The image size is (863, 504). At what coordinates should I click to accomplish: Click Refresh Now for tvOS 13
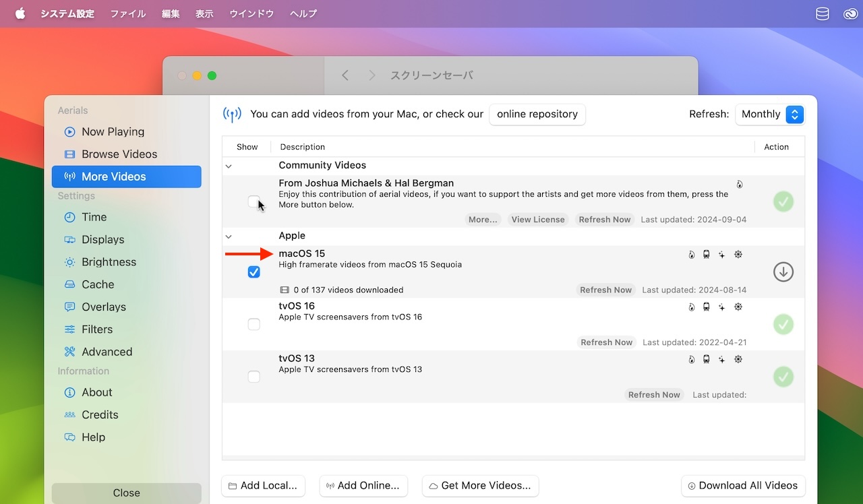[654, 395]
